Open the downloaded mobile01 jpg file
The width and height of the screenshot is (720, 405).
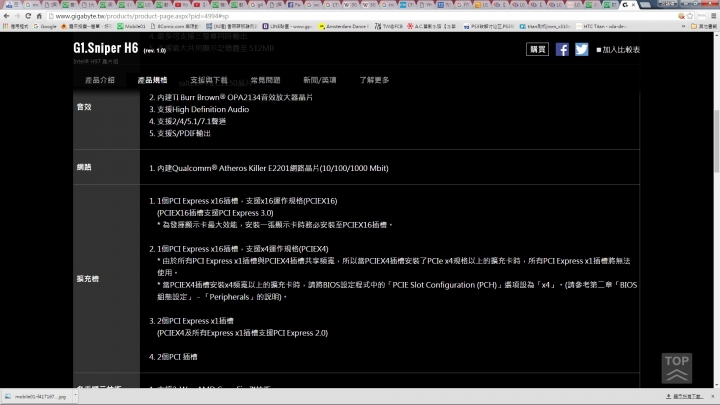click(x=36, y=396)
